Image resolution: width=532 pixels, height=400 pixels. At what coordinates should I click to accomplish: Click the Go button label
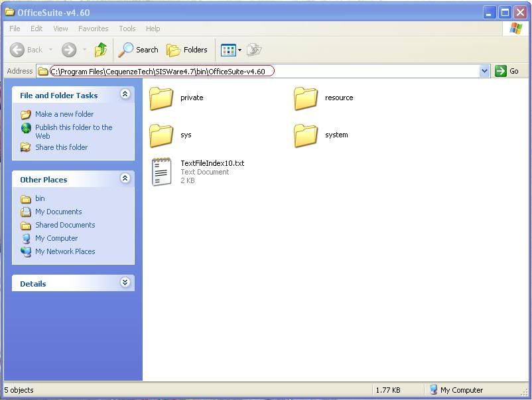tap(513, 71)
